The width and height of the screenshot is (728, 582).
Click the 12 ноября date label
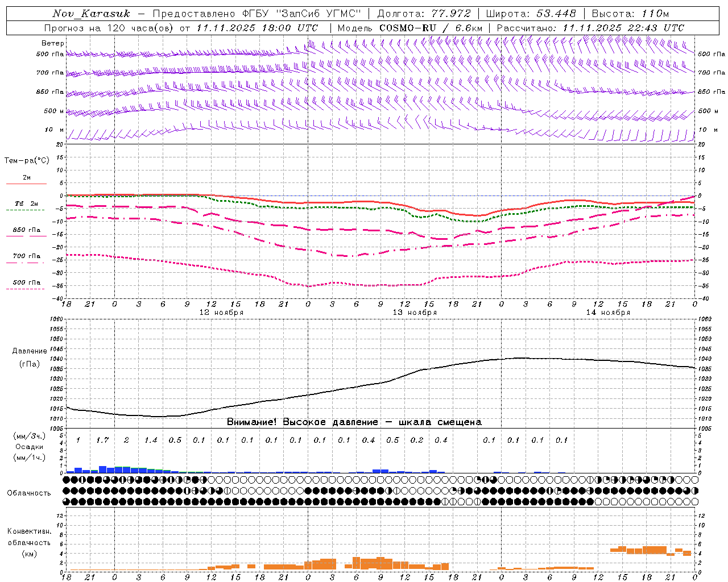pyautogui.click(x=221, y=313)
